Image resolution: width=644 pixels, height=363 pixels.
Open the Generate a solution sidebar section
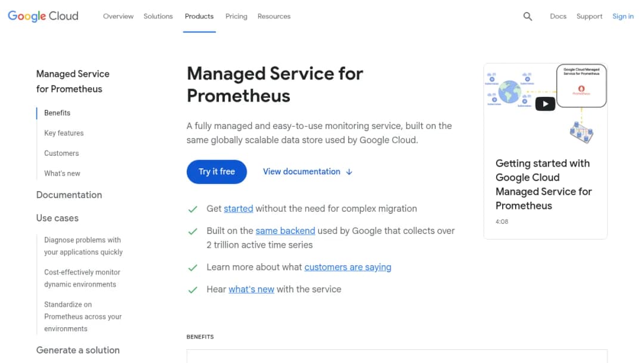click(78, 350)
